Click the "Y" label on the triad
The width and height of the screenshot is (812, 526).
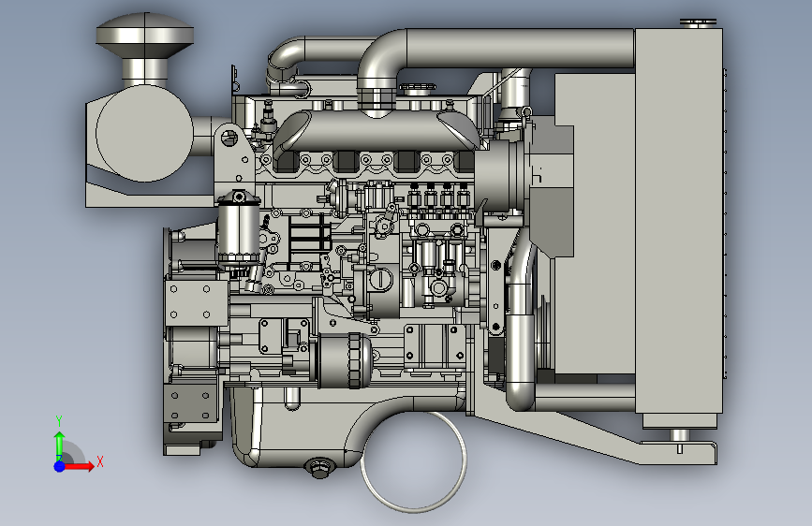point(59,421)
